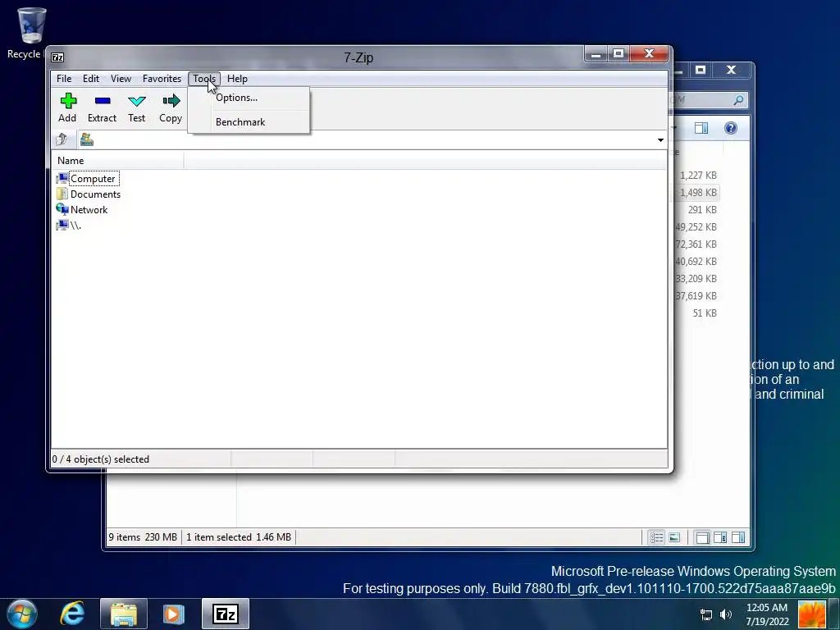The height and width of the screenshot is (630, 840).
Task: Click the Extract toolbar icon
Action: tap(102, 107)
